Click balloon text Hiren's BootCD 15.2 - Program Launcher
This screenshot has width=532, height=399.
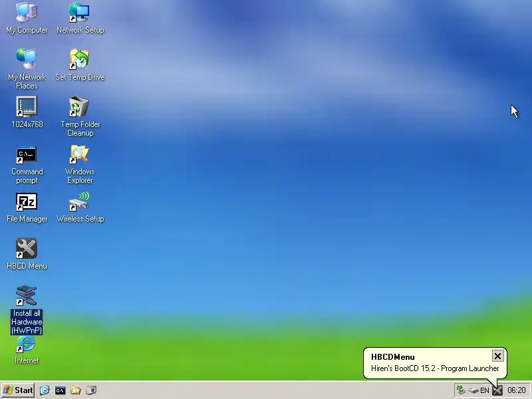(435, 368)
